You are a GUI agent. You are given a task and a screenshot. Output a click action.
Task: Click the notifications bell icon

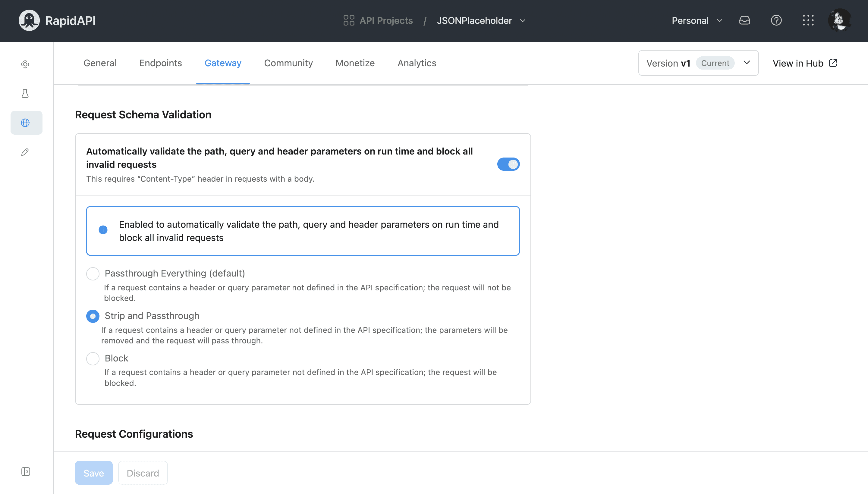tap(744, 20)
